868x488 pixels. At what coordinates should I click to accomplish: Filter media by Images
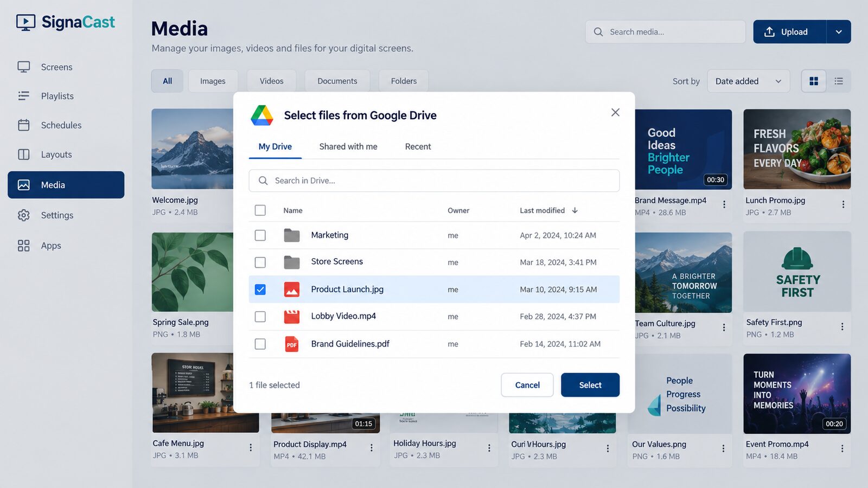click(x=213, y=81)
